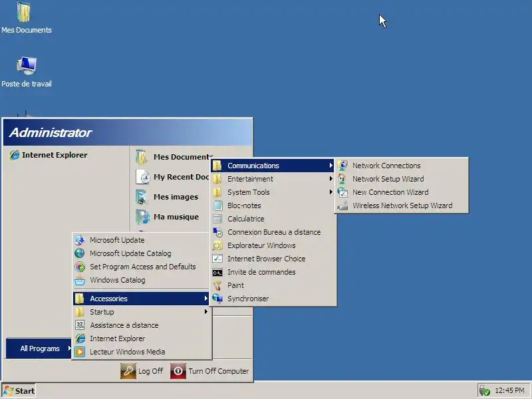Viewport: 532px width, 399px height.
Task: Click Wireless Network Setup Wizard text
Action: [402, 205]
